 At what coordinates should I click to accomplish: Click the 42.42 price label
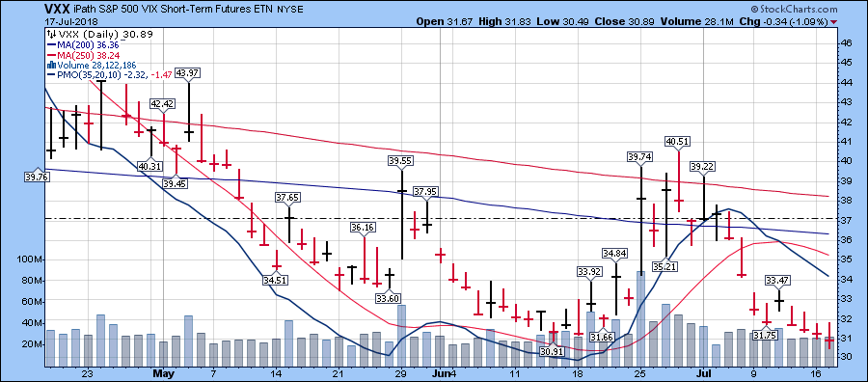pyautogui.click(x=164, y=104)
